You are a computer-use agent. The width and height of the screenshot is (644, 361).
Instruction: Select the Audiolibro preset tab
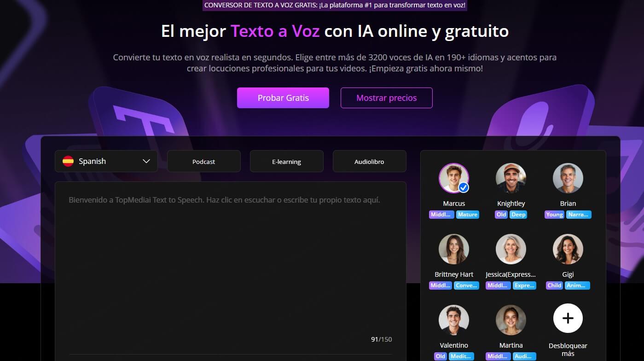(370, 162)
